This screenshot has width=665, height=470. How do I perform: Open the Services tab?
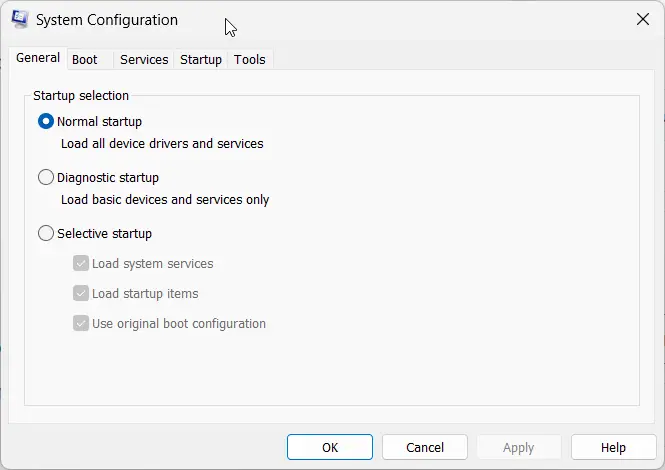coord(144,59)
